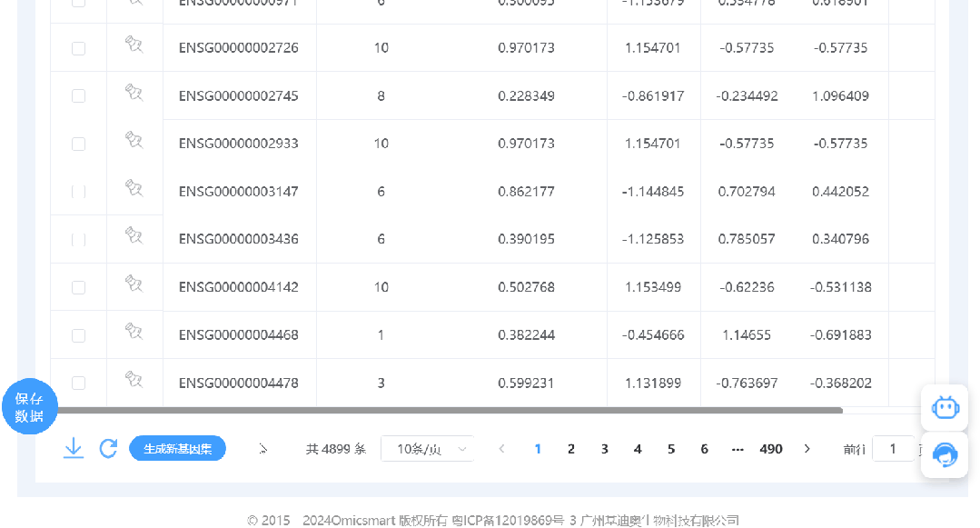Pin the ENSG00000003147 row
Viewport: 980px width, 528px height.
[134, 188]
